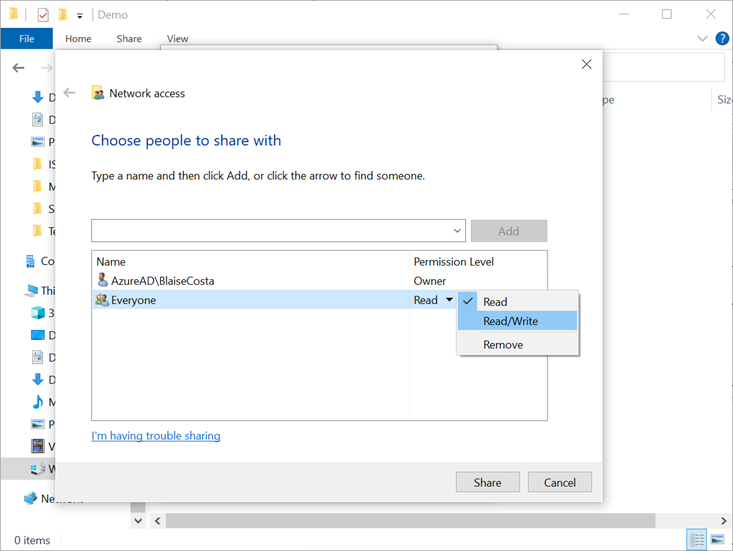Click the dialog back arrow

tap(70, 93)
